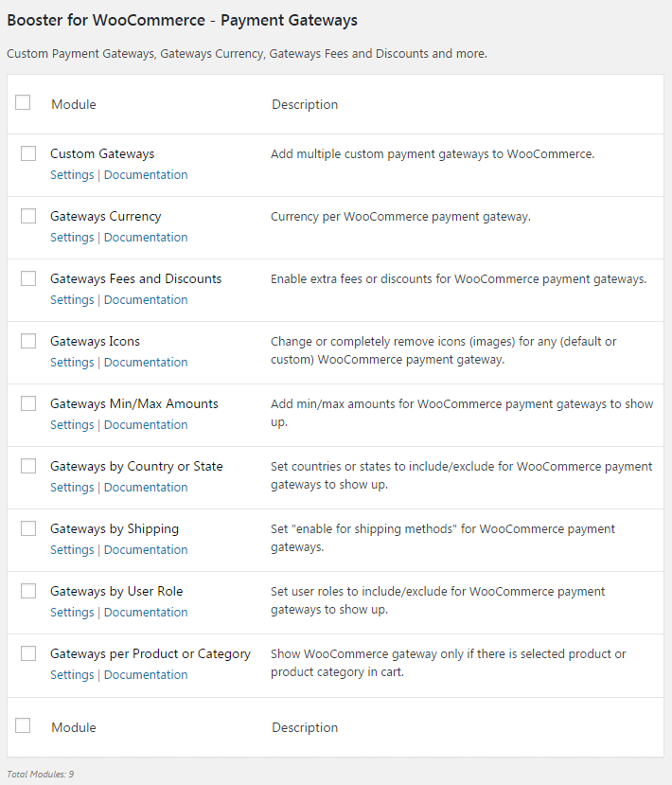
Task: Open Gateways Fees and Discounts Settings
Action: [72, 300]
